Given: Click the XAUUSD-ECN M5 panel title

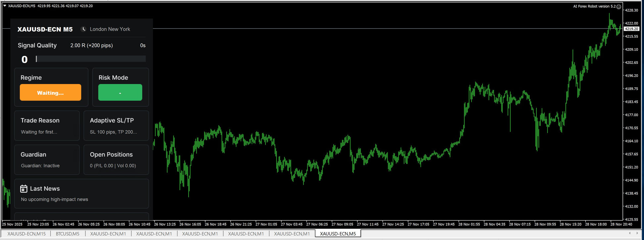Looking at the screenshot, I should [x=45, y=29].
